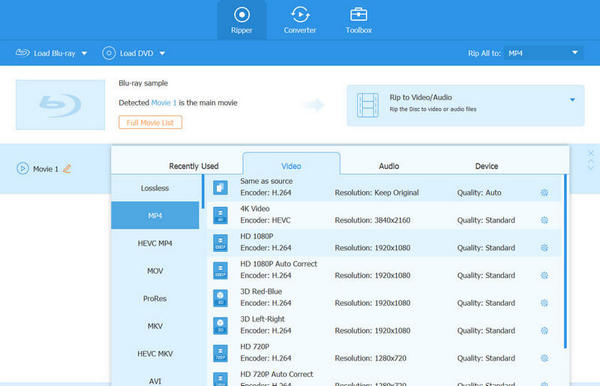Switch to the Ripper module
This screenshot has width=600, height=386.
coord(241,20)
